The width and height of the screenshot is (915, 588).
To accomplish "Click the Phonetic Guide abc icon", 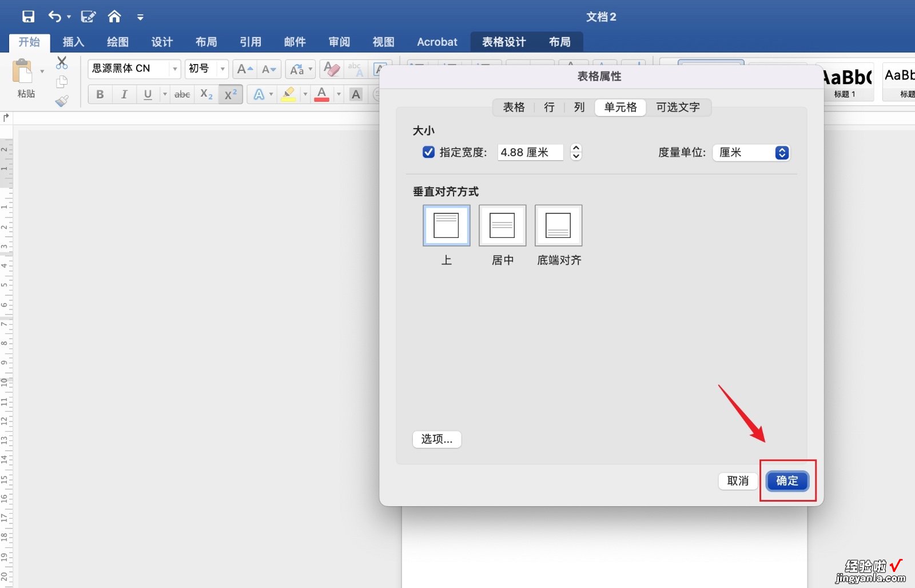I will click(x=355, y=69).
